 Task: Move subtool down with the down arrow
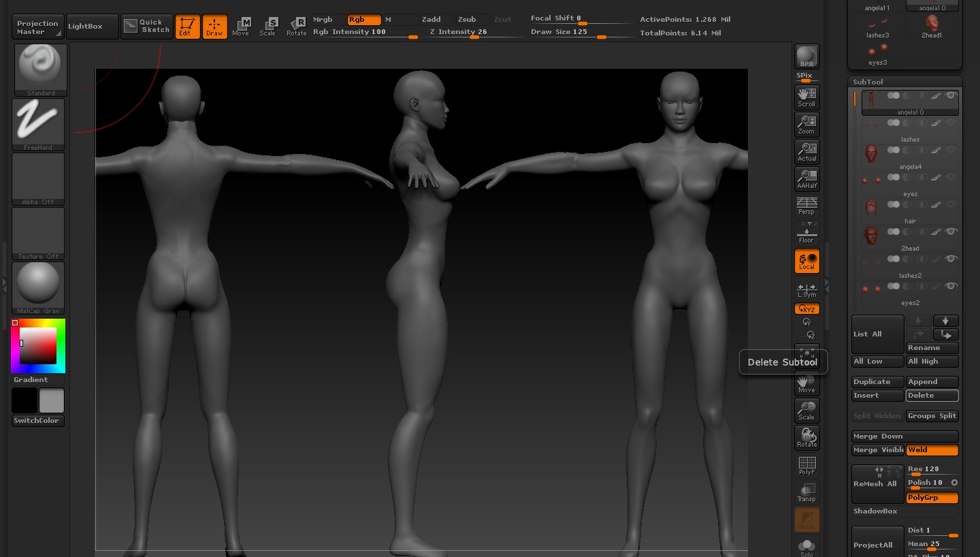click(946, 321)
